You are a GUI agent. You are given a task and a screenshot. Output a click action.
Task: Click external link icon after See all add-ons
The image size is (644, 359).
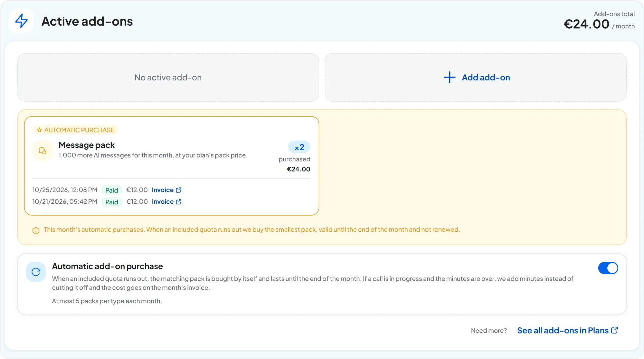click(614, 330)
